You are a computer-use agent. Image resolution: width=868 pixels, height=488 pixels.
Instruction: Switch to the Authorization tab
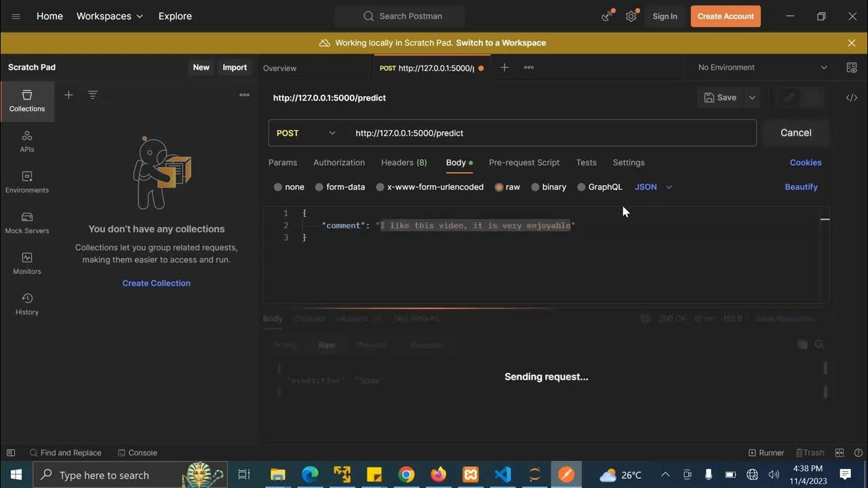pyautogui.click(x=339, y=163)
